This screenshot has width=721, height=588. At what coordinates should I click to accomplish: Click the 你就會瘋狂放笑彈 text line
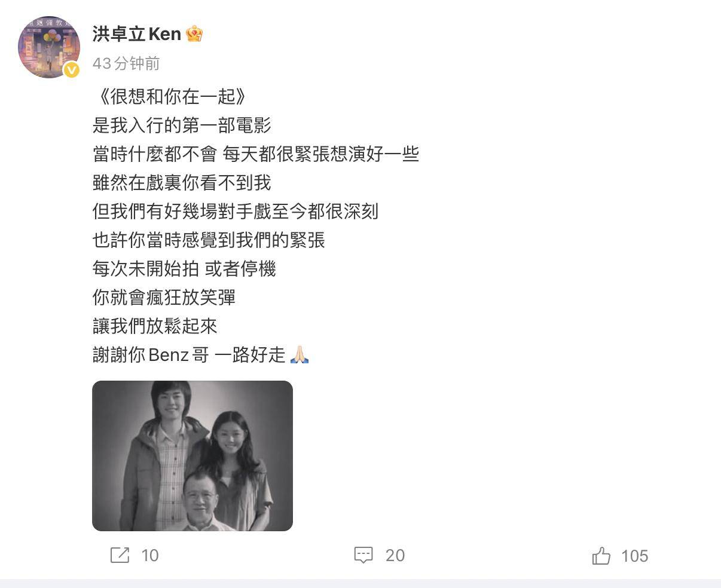tap(164, 298)
